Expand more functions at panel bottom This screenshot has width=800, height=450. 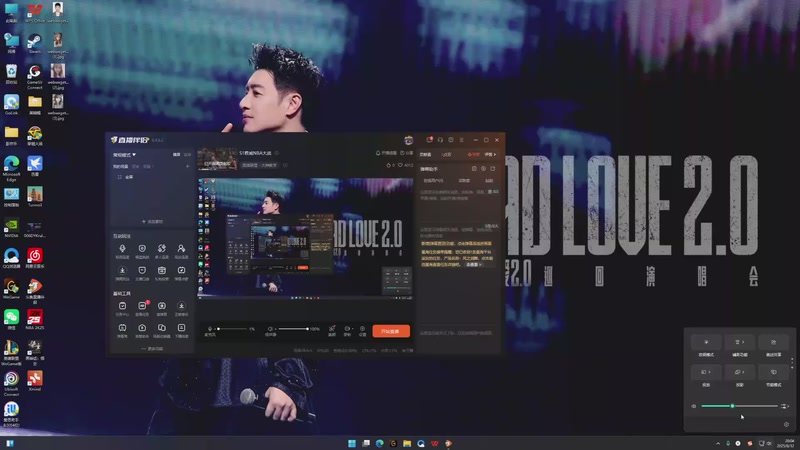coord(152,349)
